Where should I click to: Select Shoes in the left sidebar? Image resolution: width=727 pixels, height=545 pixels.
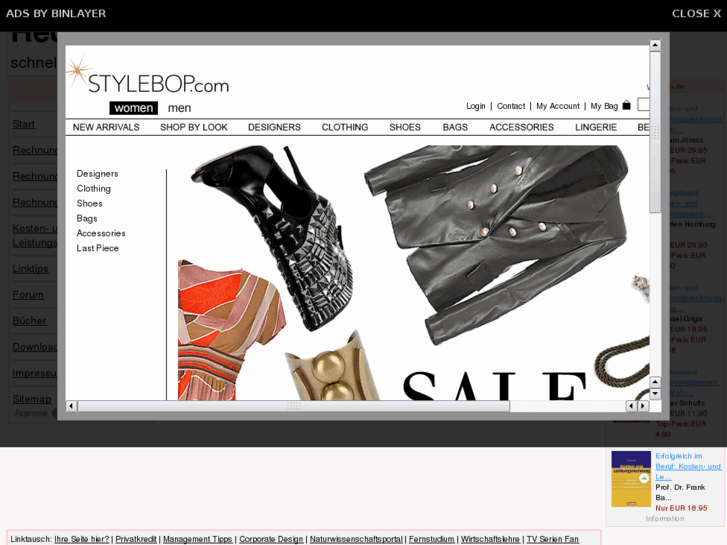pyautogui.click(x=89, y=203)
